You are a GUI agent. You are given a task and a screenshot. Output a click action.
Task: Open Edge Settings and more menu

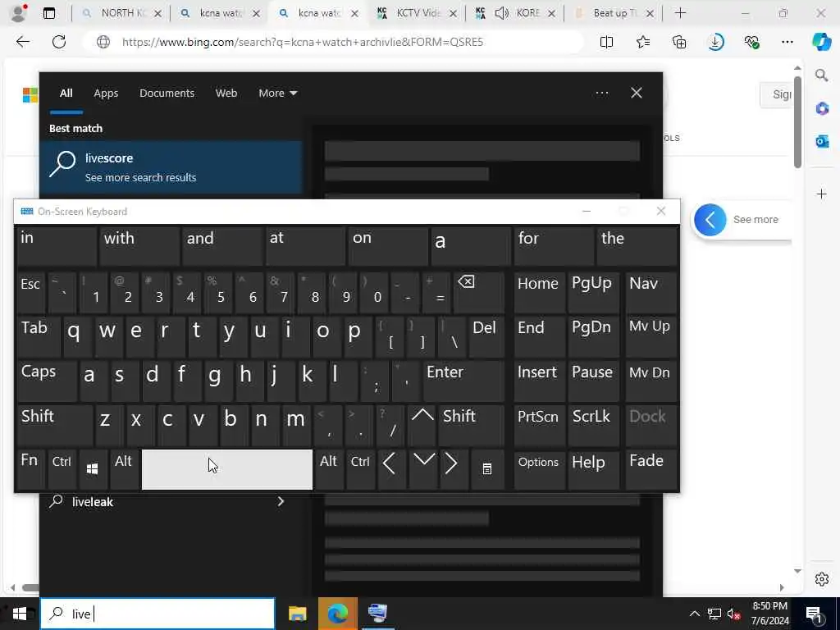pyautogui.click(x=787, y=42)
